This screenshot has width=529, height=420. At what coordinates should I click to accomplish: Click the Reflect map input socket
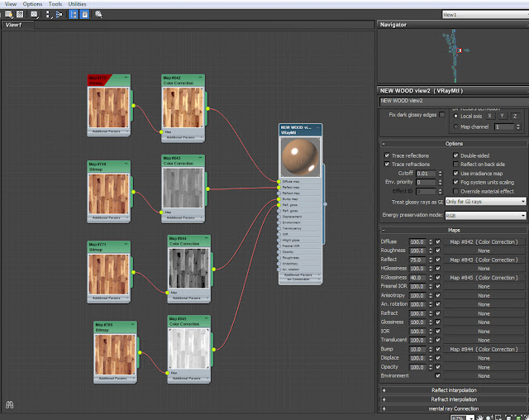click(279, 188)
